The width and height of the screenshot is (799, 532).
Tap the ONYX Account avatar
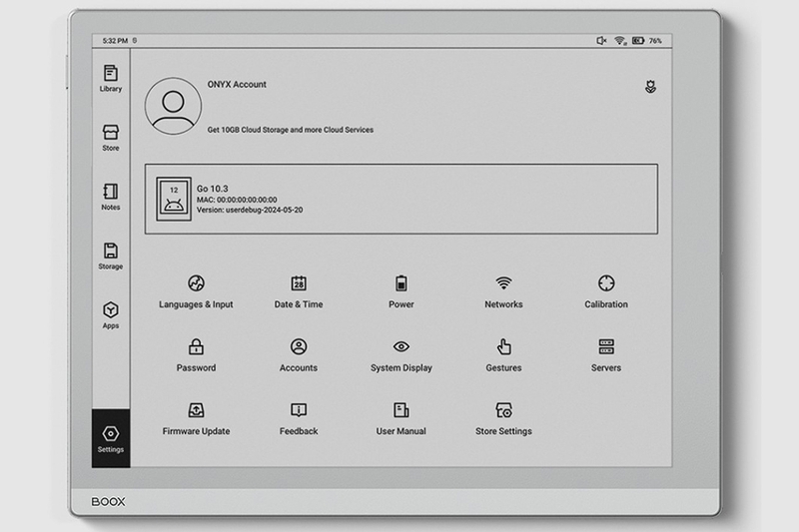point(173,106)
